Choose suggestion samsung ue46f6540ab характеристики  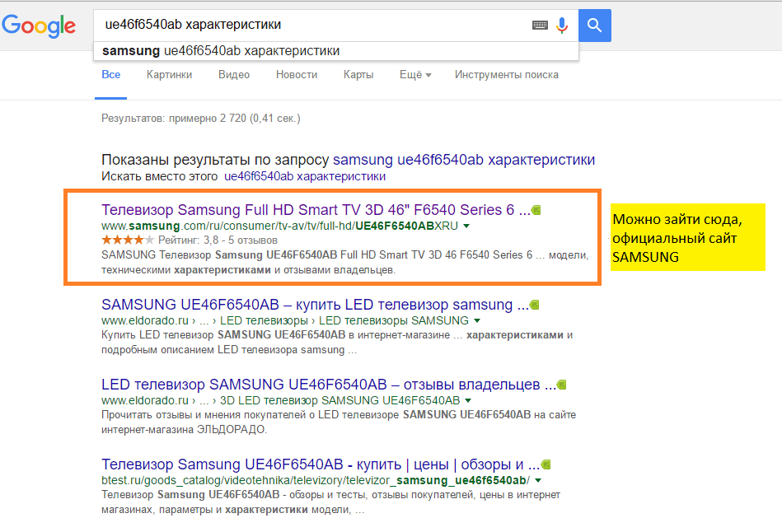[x=335, y=51]
